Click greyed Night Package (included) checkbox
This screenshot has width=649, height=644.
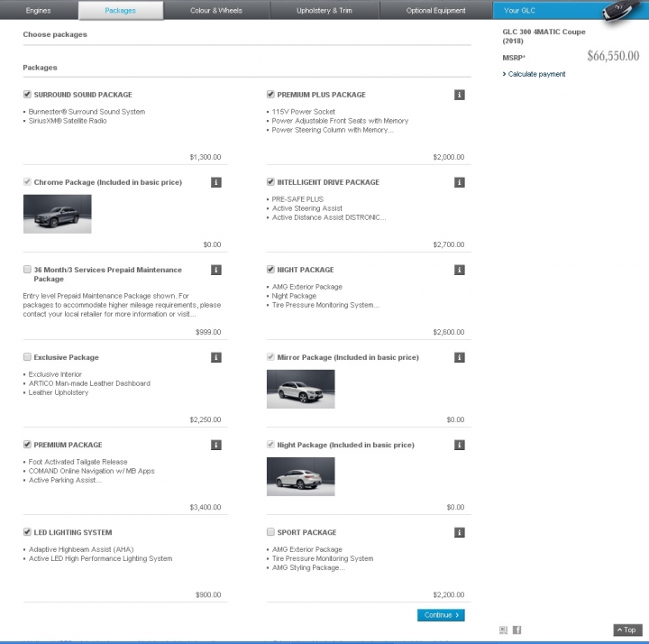tap(270, 445)
